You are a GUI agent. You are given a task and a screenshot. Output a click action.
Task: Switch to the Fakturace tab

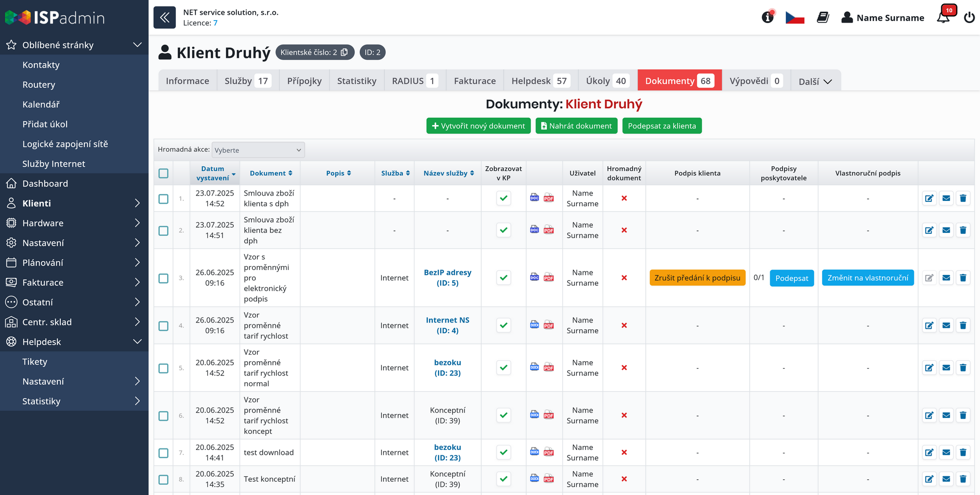click(474, 81)
